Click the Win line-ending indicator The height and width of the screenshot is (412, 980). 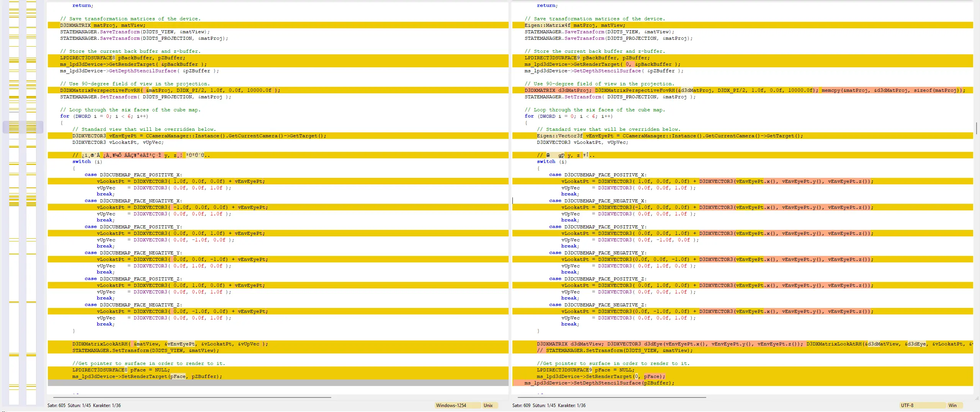click(955, 405)
